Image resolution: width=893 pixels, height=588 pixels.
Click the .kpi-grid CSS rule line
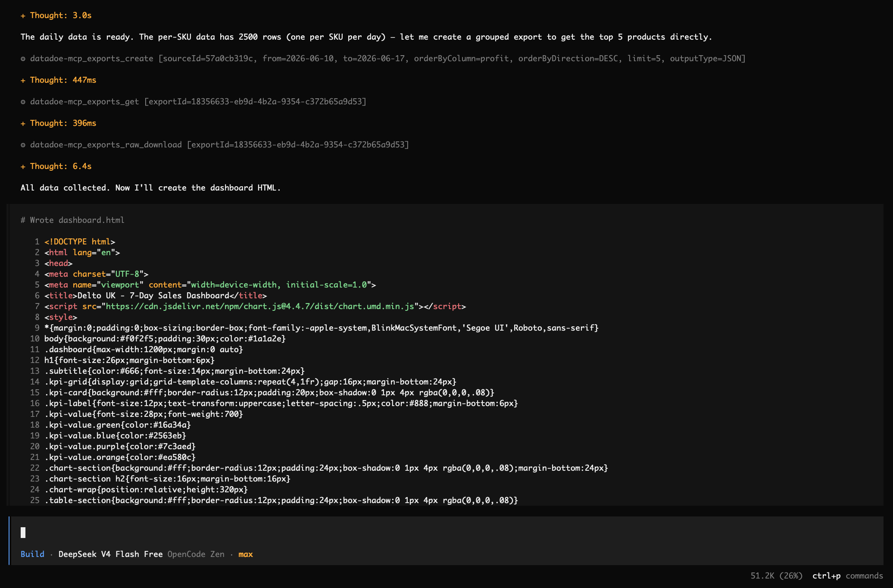[x=250, y=382]
